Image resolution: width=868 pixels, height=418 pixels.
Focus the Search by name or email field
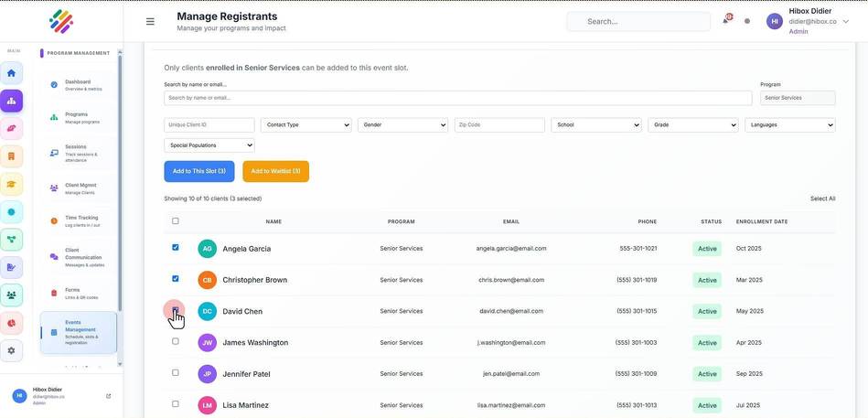pos(458,98)
